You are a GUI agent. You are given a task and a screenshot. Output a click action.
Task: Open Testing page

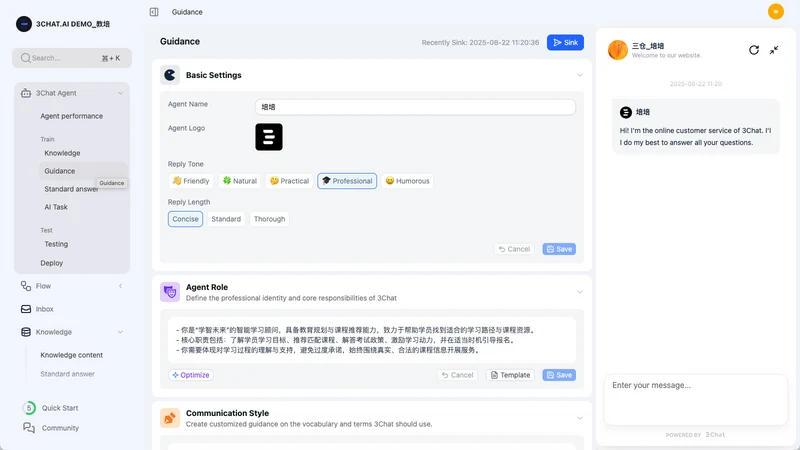[56, 244]
